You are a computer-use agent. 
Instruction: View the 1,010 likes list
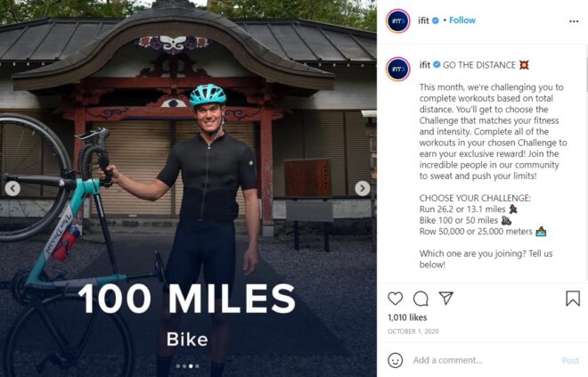click(x=406, y=316)
